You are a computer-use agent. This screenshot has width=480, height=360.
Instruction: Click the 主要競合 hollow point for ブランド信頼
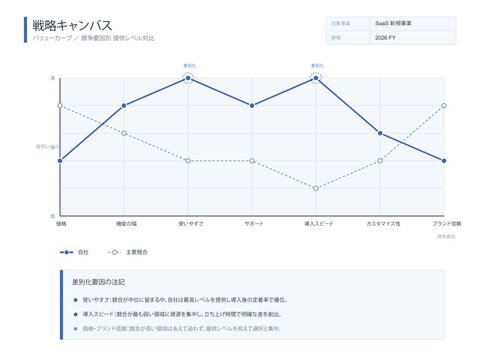coord(444,106)
